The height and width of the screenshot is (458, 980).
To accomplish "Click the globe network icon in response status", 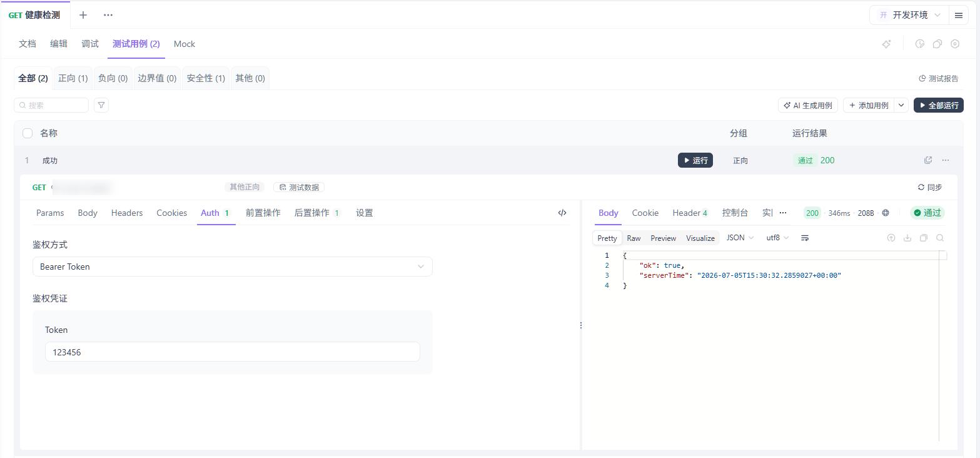I will 886,213.
